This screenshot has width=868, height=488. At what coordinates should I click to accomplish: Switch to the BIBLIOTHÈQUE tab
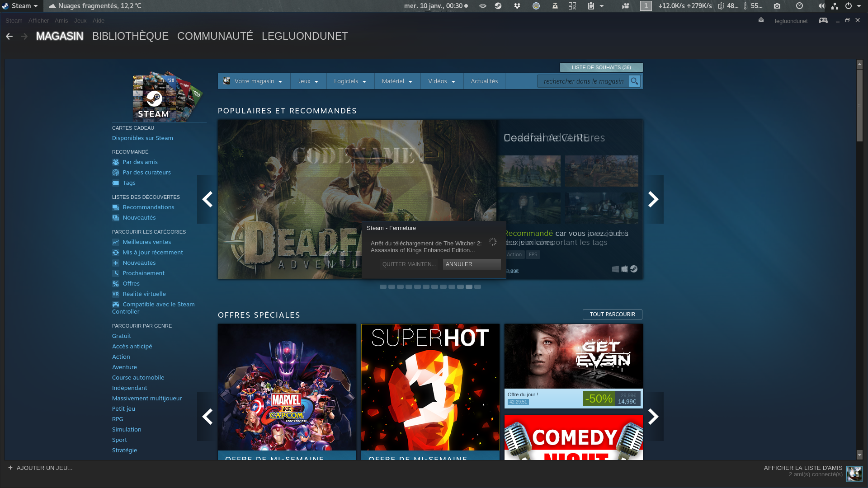(130, 36)
